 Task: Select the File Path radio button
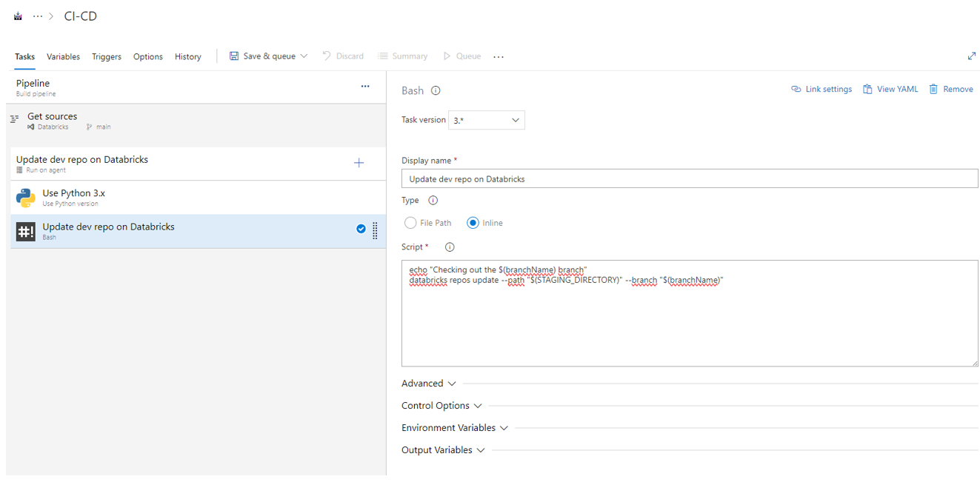click(410, 223)
